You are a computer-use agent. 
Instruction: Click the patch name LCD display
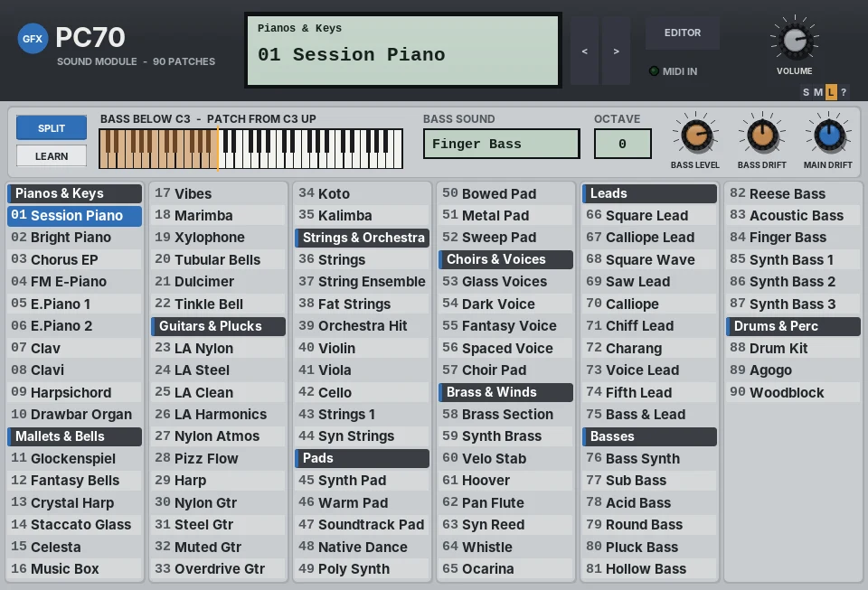(x=403, y=51)
